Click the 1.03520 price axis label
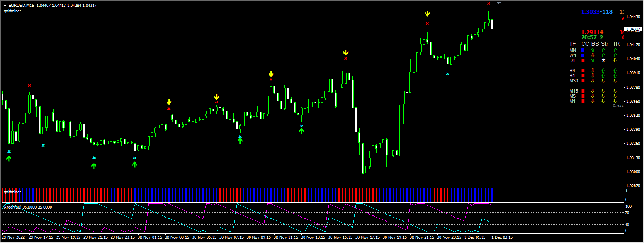644x243 pixels. tap(634, 116)
